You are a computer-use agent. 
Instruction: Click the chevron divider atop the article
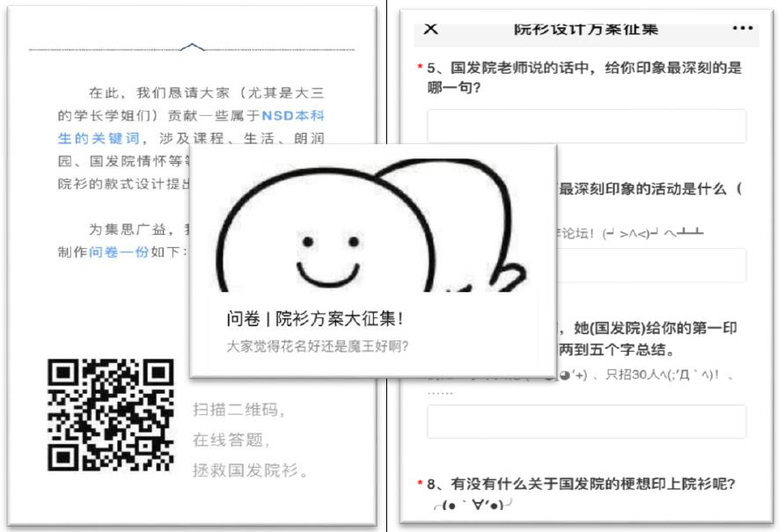click(192, 47)
